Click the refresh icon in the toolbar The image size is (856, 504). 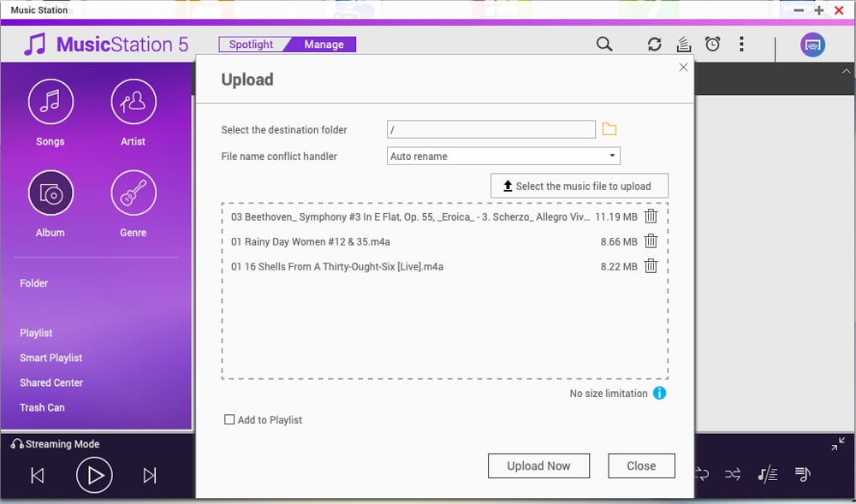click(x=655, y=44)
